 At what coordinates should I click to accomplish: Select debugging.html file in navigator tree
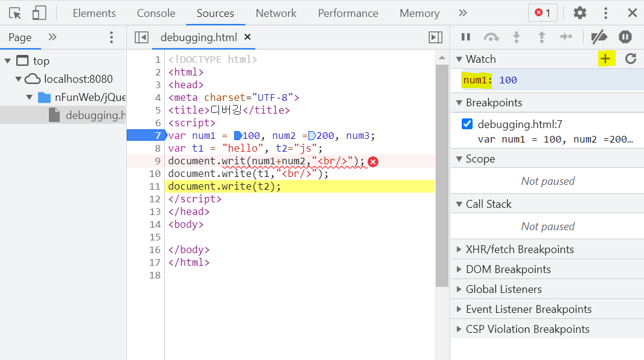click(x=63, y=115)
